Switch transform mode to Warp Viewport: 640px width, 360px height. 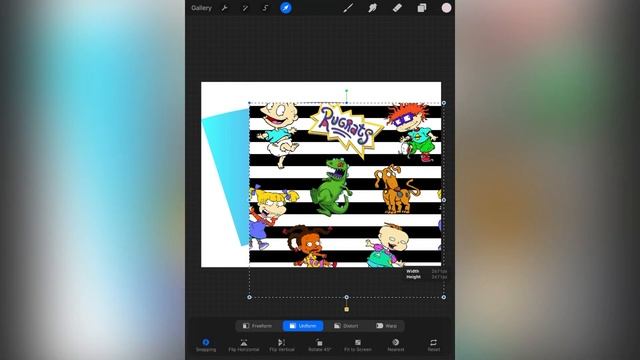tap(386, 326)
